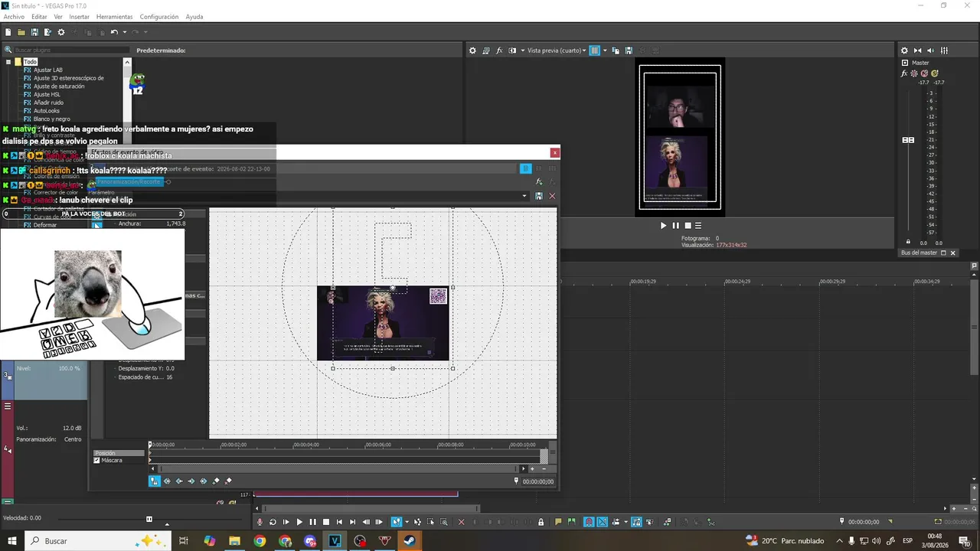Screen dimensions: 980x551
Task: Collapse the Todo plugin folder
Action: [8, 62]
